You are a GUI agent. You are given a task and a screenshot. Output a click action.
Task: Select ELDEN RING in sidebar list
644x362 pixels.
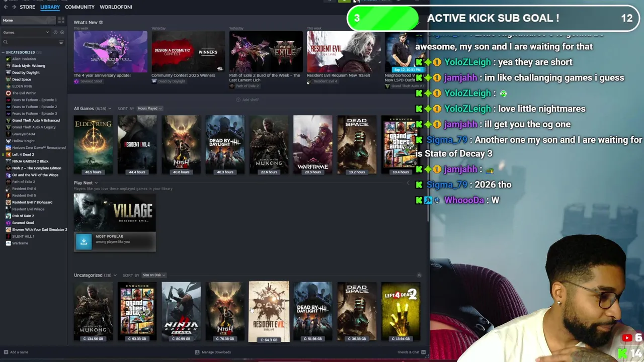pos(22,86)
